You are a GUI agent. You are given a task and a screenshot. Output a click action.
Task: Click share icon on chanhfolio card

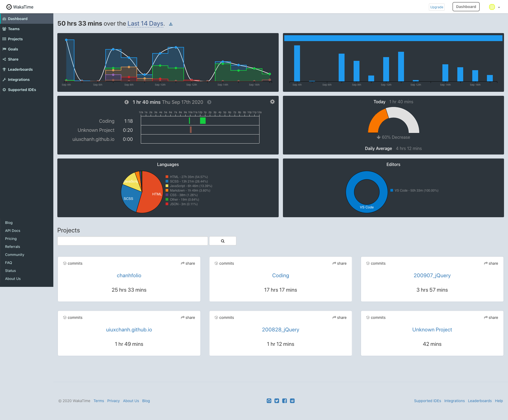point(183,263)
